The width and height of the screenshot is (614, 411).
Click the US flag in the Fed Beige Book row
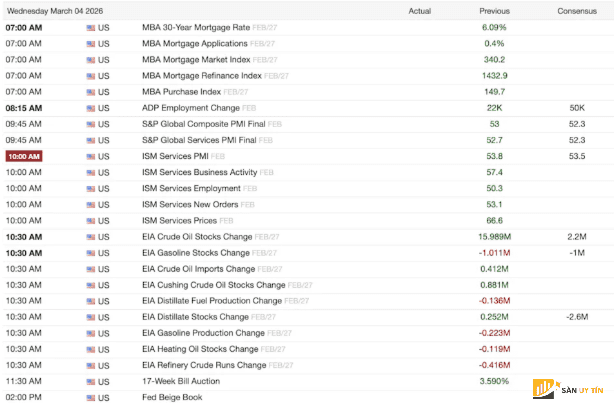pyautogui.click(x=91, y=397)
